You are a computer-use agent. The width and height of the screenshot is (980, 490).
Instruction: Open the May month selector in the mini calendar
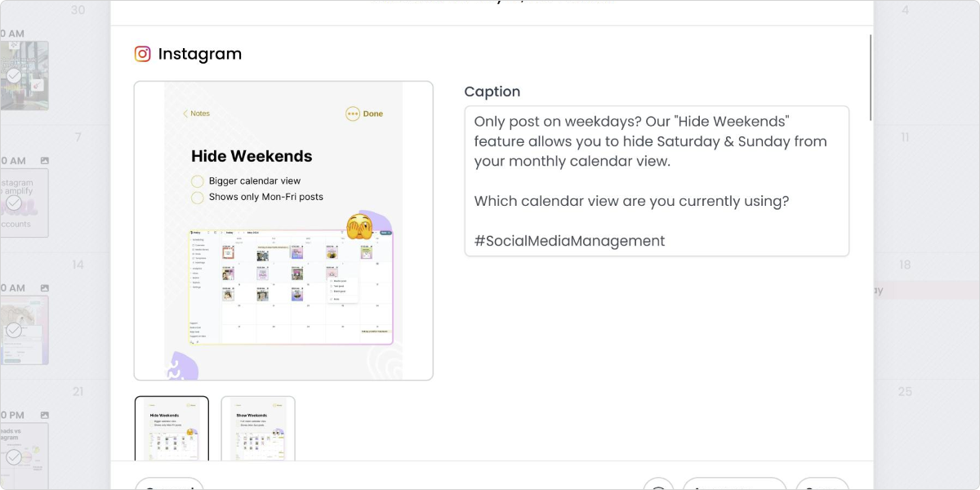click(252, 233)
